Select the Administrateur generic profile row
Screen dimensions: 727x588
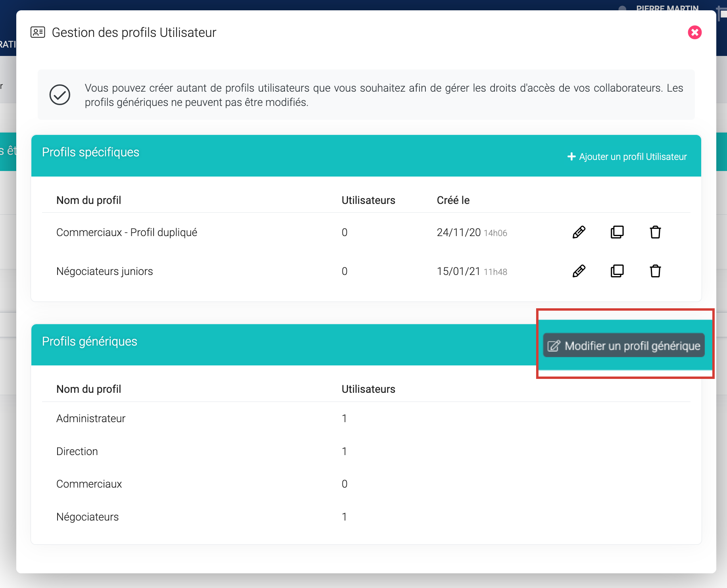coord(91,419)
